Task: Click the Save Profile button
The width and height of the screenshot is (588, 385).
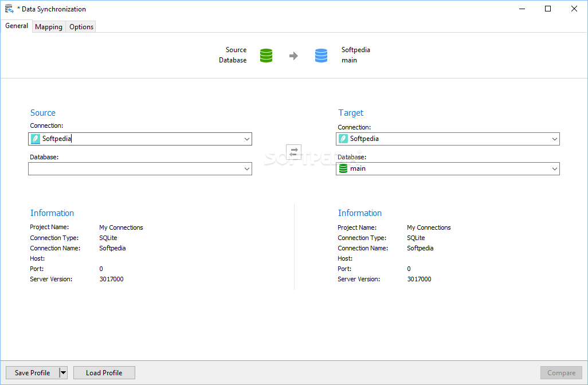Action: (x=32, y=372)
